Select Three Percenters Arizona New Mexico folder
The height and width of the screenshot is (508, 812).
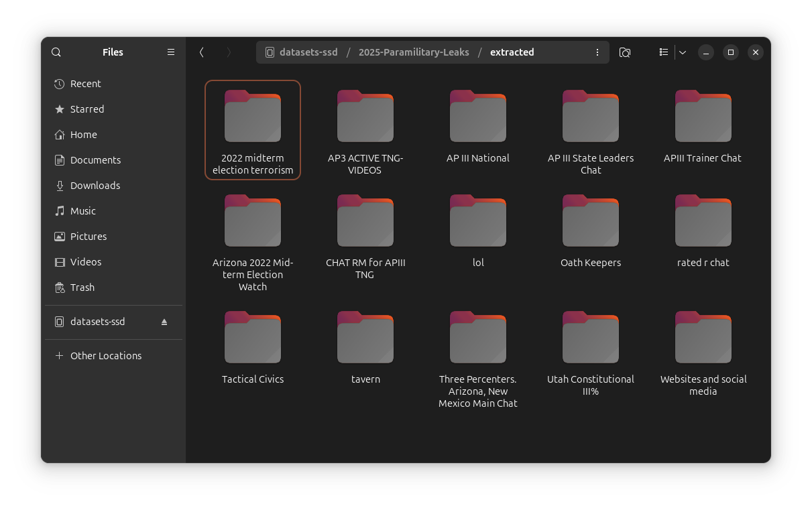click(478, 358)
